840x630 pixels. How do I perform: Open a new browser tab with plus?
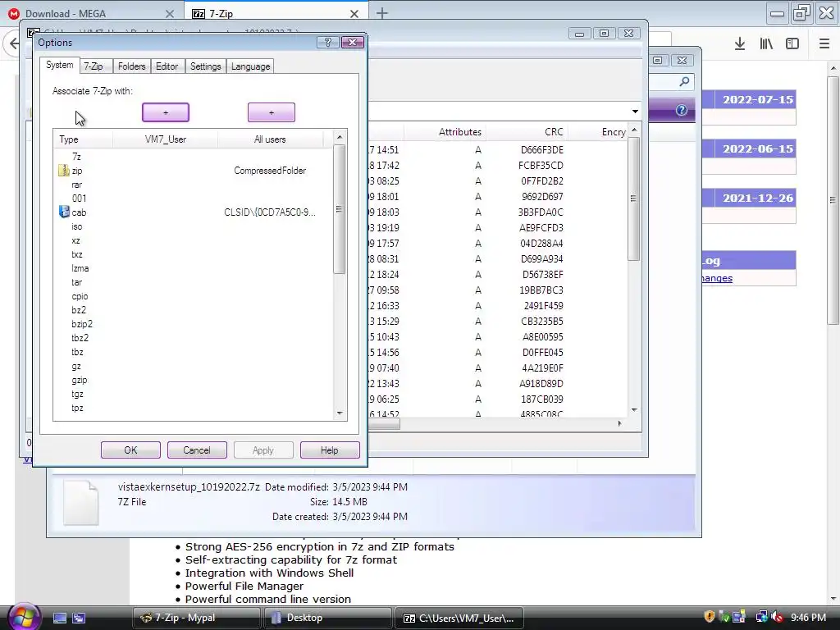click(x=382, y=13)
